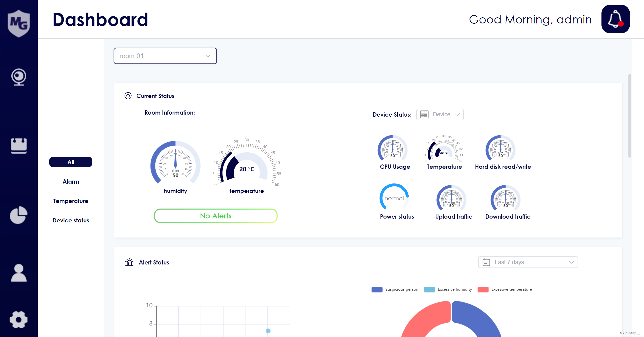644x337 pixels.
Task: Click the Upload traffic label
Action: click(x=453, y=217)
